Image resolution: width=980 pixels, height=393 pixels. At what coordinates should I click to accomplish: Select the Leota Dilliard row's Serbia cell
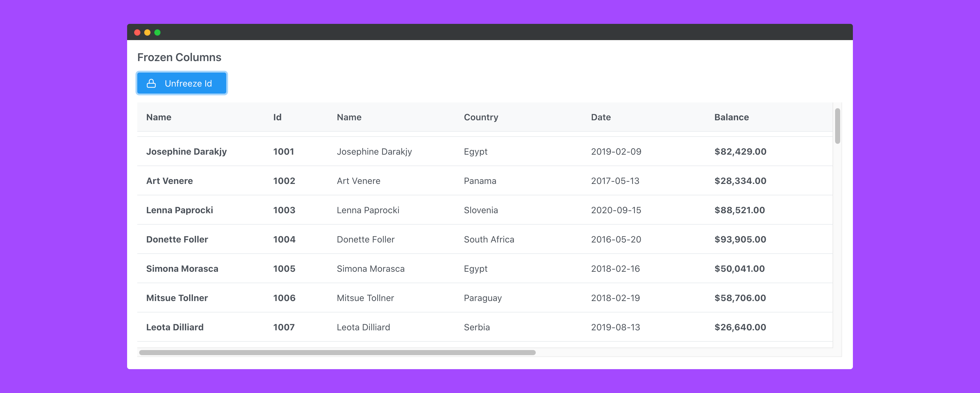coord(476,327)
